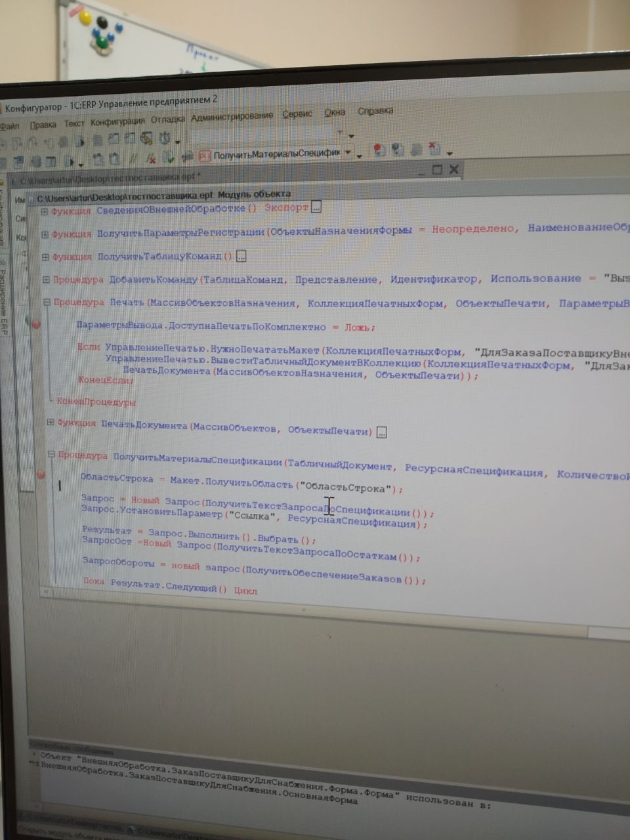Open the Отладка menu

(x=167, y=119)
